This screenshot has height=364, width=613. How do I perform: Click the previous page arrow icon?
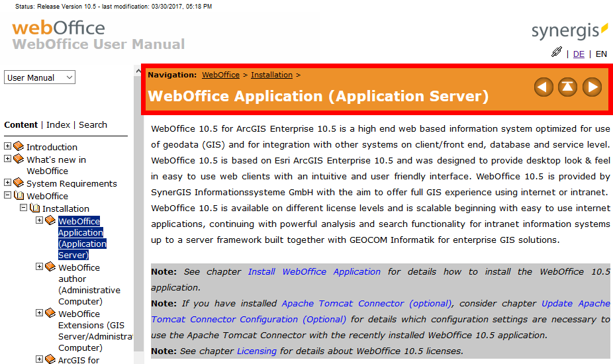(x=543, y=87)
